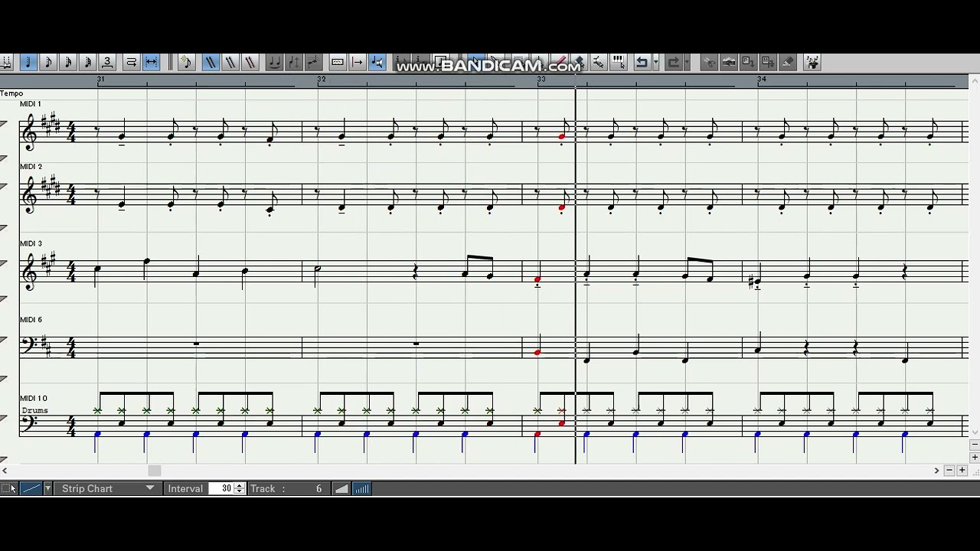Screen dimensions: 980x551
Task: Select the sixteenth note duration tool
Action: coord(67,62)
